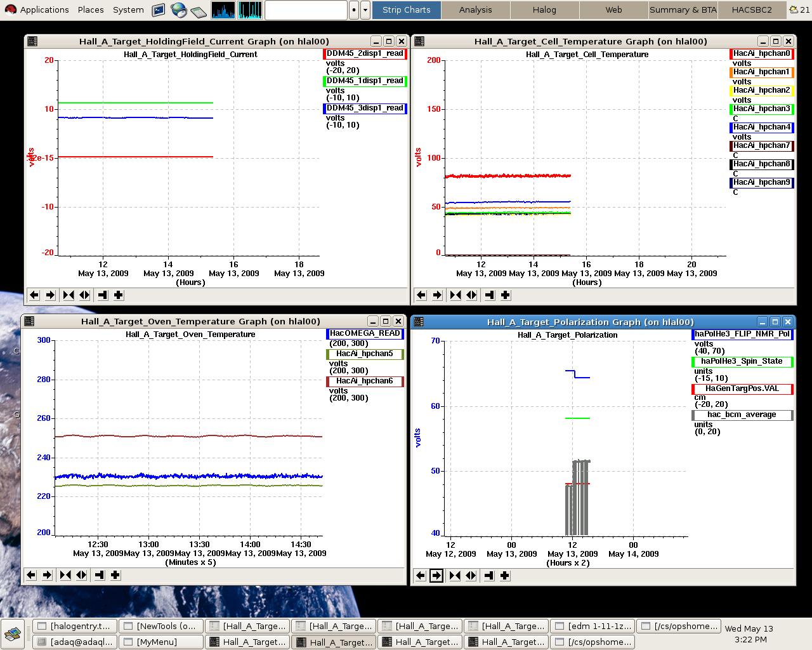Switch to Strip Charts tab

pyautogui.click(x=406, y=10)
